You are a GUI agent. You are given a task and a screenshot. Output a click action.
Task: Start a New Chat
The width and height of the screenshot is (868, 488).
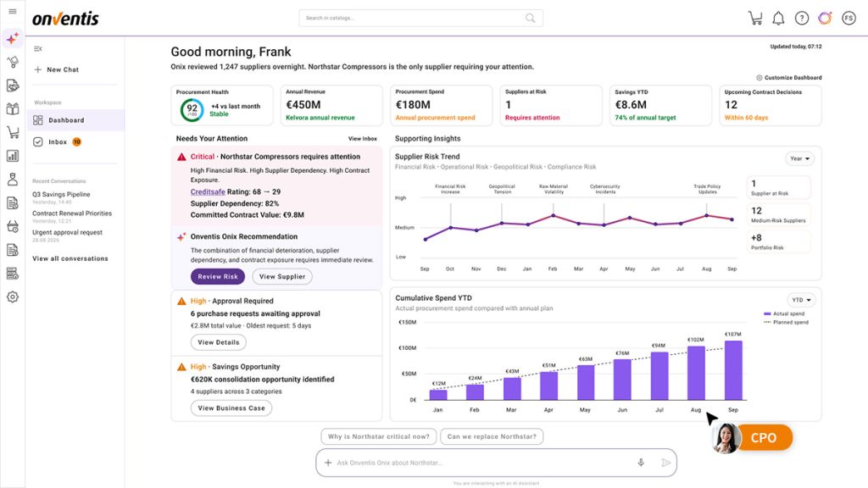click(x=57, y=69)
